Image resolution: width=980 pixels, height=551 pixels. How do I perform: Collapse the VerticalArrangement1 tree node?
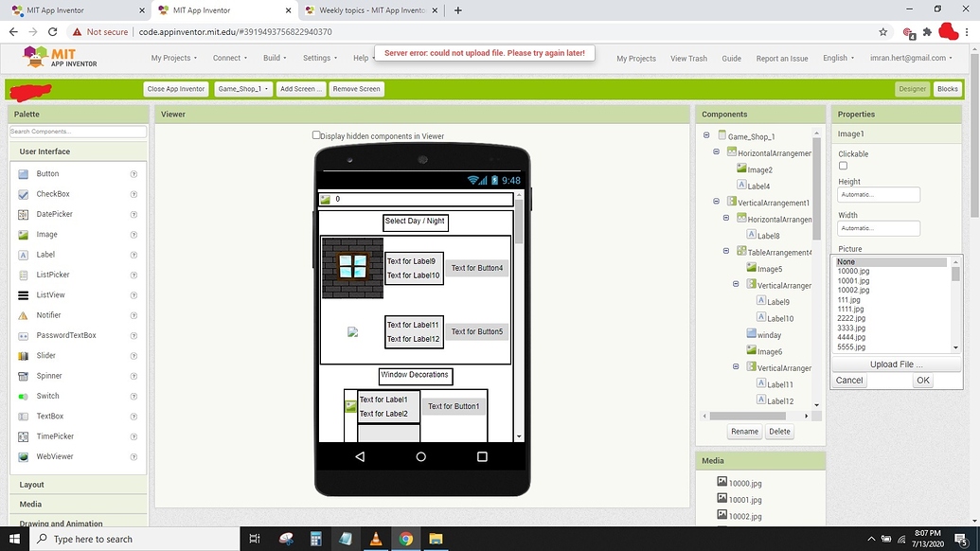[716, 201]
